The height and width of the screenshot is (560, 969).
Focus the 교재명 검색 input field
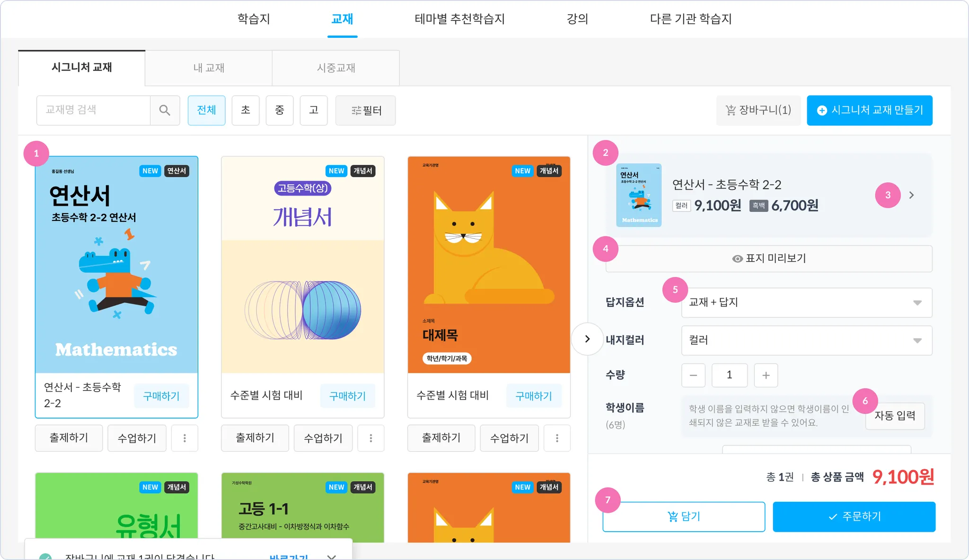pyautogui.click(x=94, y=110)
